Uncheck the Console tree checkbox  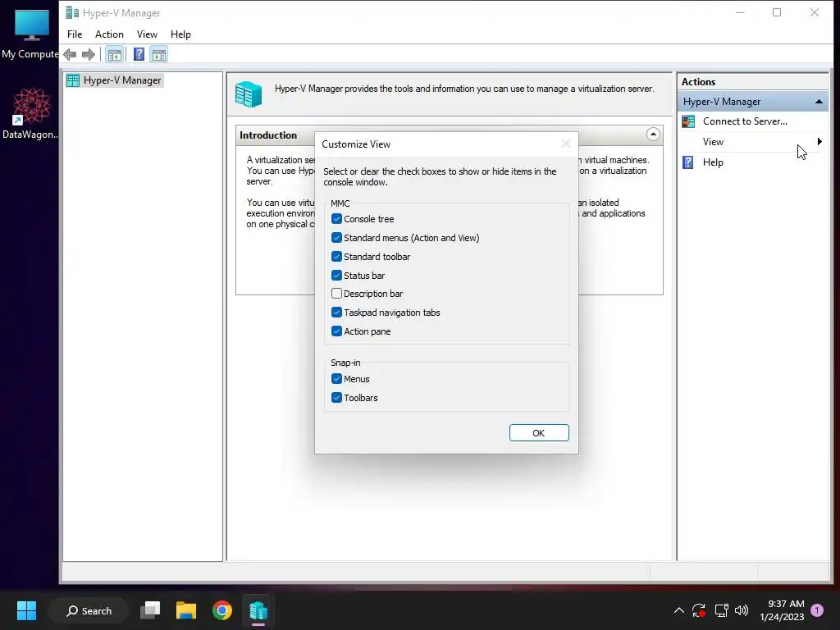coord(336,218)
